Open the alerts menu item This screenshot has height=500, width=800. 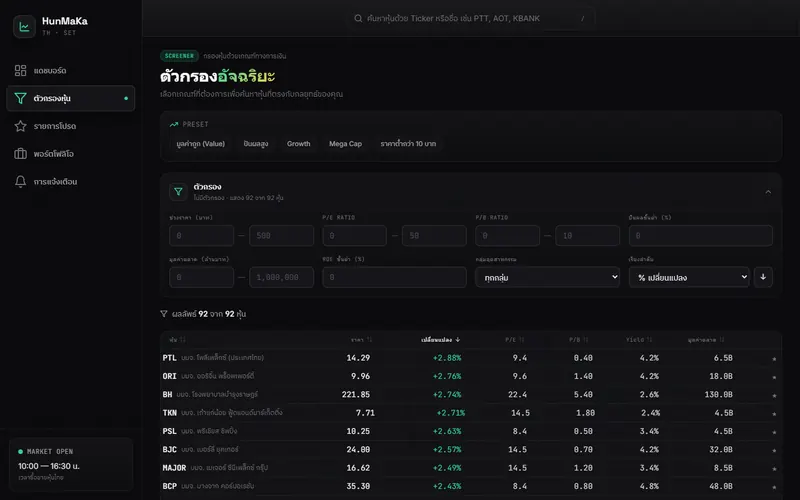click(x=71, y=181)
